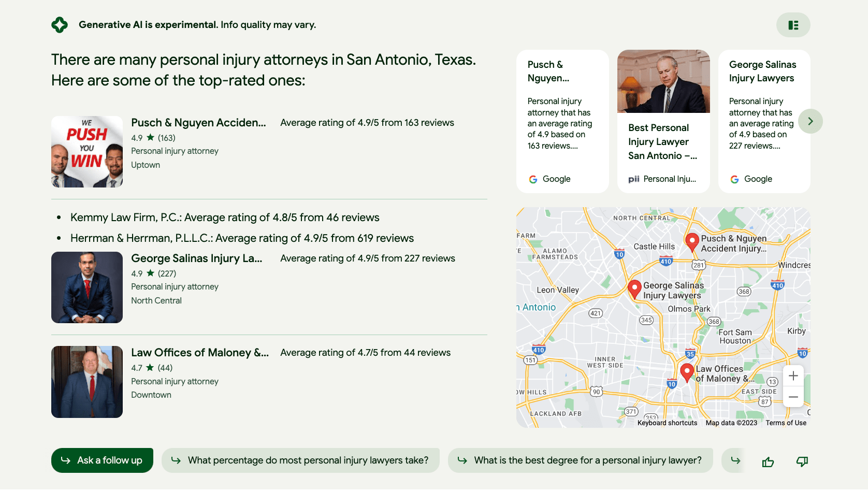Screen dimensions: 868x492
Task: Click 'Average rating of 4.7/5 from 44 reviews'
Action: (365, 353)
